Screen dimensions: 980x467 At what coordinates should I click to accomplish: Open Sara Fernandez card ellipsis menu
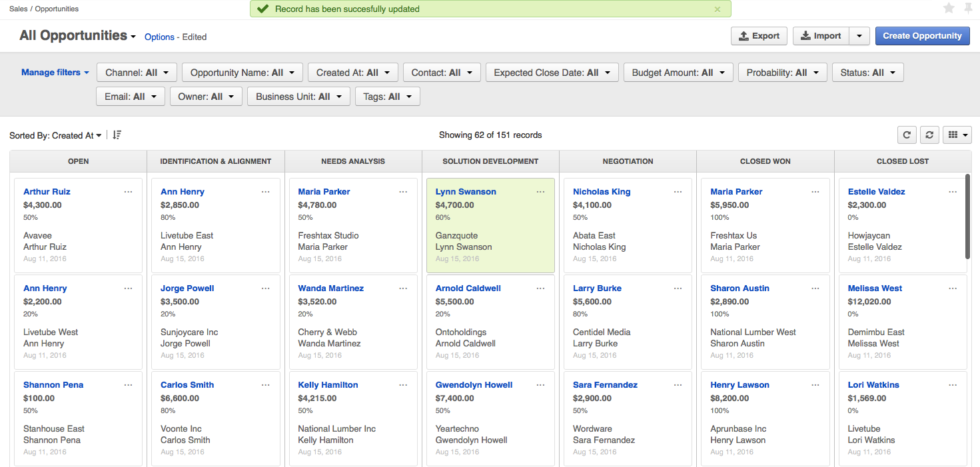(678, 385)
